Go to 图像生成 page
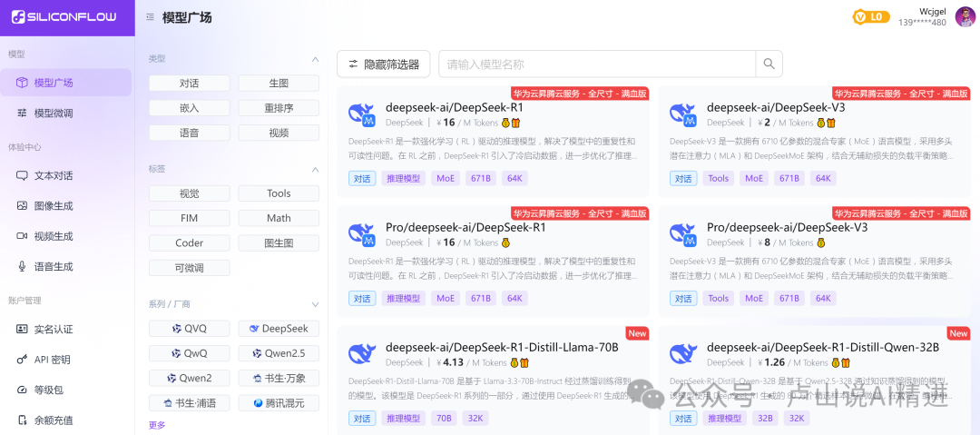 (65, 205)
